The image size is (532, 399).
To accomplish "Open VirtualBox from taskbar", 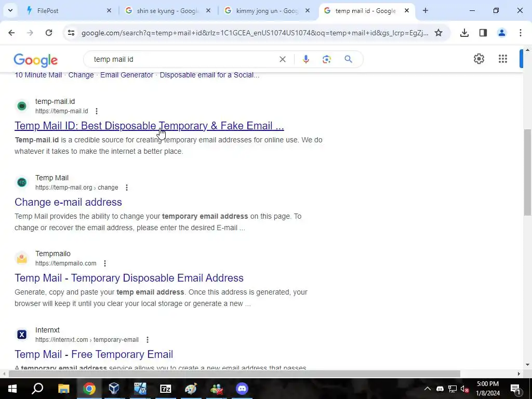I will click(114, 389).
